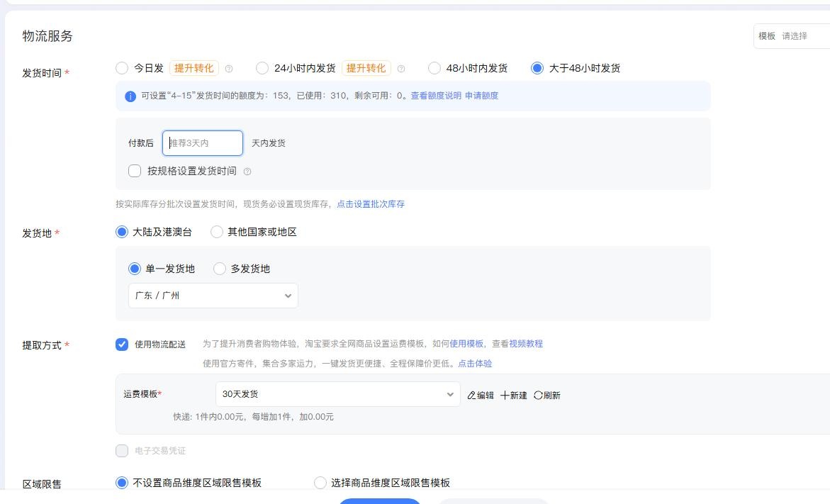Image resolution: width=830 pixels, height=504 pixels.
Task: Click the 新建 plus icon for freight template
Action: point(504,396)
